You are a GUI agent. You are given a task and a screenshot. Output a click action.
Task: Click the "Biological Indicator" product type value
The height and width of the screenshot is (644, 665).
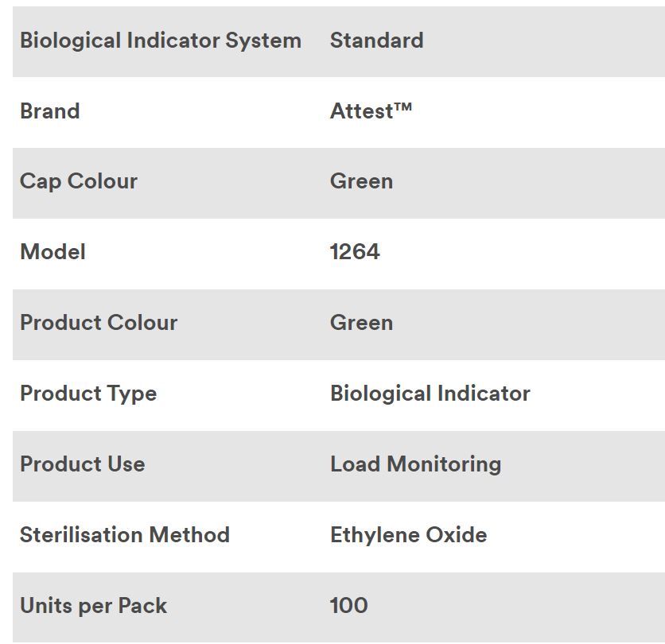pos(430,394)
